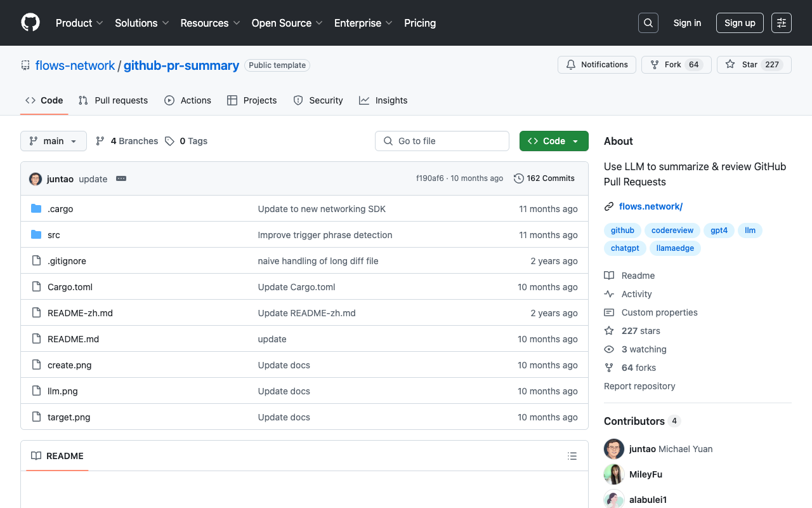Click the pulse icon beside Activity
Screen dimensions: 812x508
point(609,294)
